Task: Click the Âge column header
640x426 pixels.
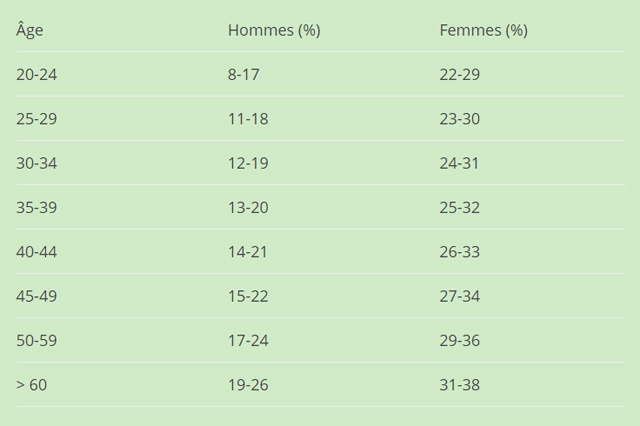Action: click(x=29, y=30)
